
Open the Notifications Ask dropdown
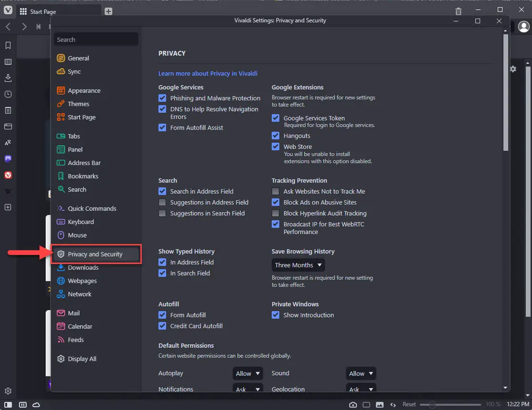[x=247, y=389]
